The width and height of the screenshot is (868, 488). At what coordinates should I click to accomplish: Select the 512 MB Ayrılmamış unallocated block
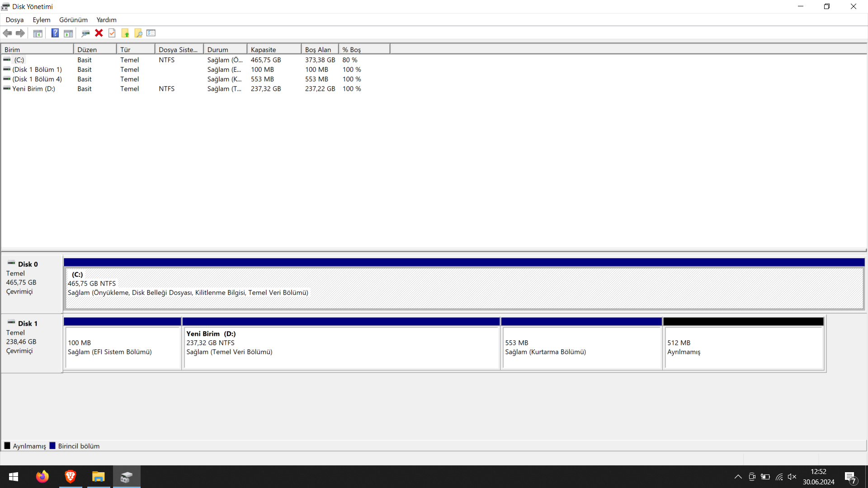tap(743, 347)
